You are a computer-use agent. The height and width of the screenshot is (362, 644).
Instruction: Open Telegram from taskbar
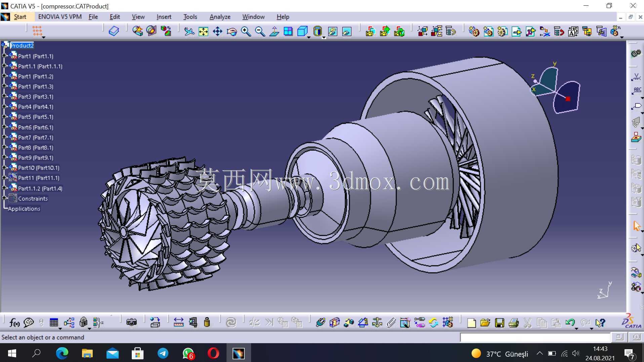pyautogui.click(x=163, y=353)
